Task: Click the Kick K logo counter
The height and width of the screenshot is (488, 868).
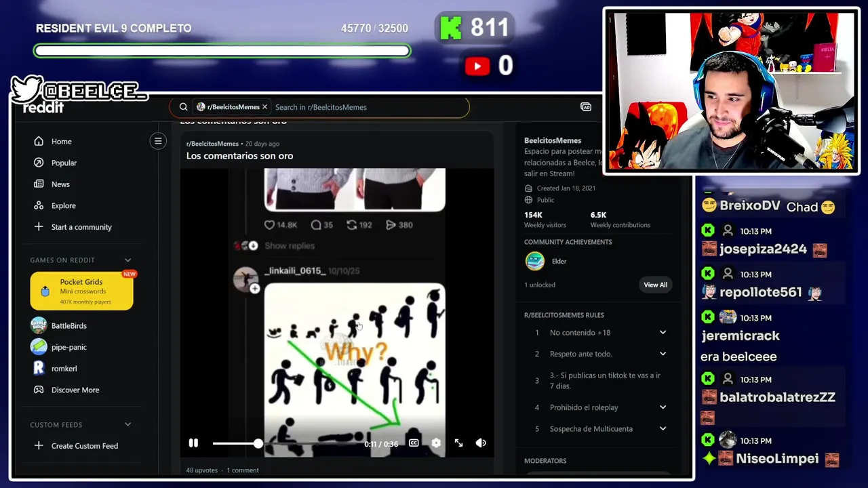Action: tap(451, 28)
